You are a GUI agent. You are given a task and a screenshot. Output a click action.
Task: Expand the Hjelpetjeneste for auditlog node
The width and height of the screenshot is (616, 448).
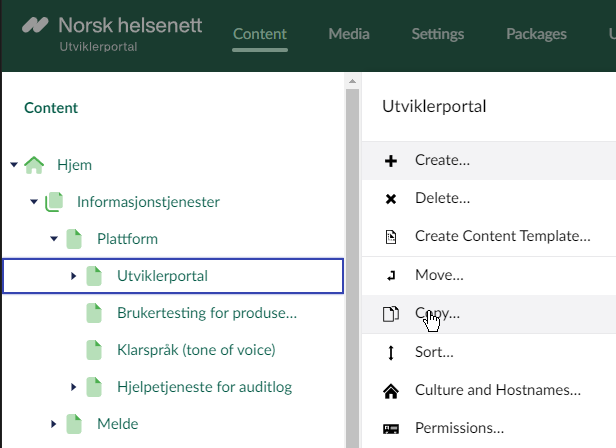pyautogui.click(x=73, y=387)
